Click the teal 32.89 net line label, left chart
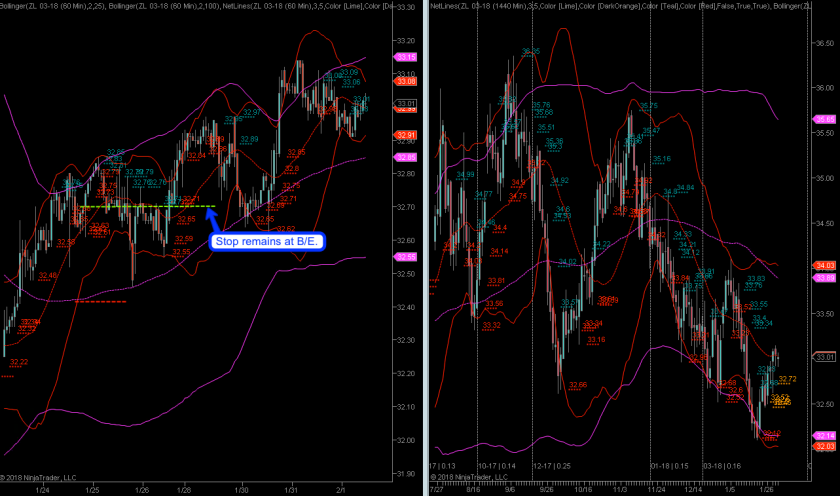Viewport: 840px width, 496px height. 249,139
